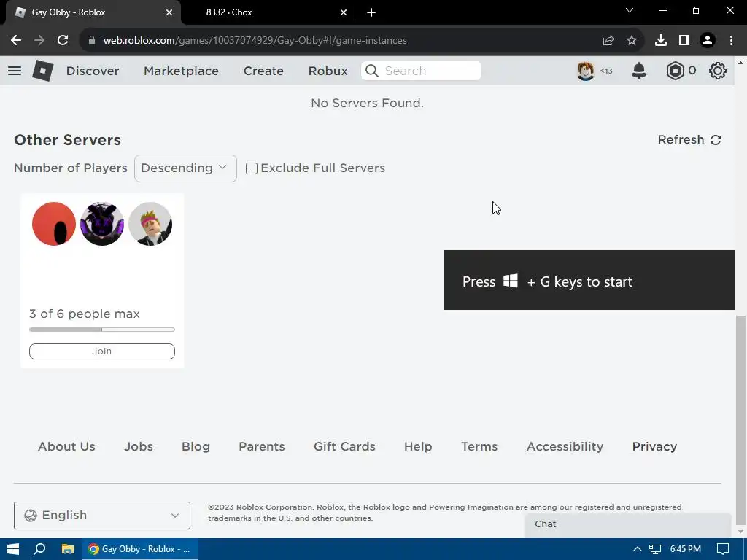
Task: Open the Privacy footer link
Action: (x=654, y=447)
